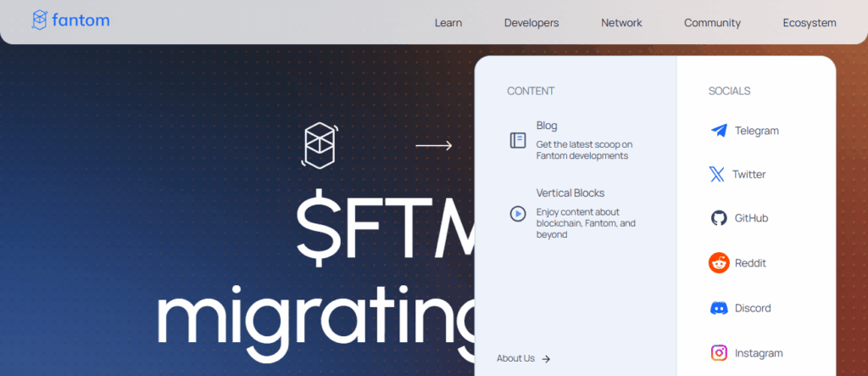Open the Ecosystem menu
This screenshot has width=868, height=376.
(x=810, y=23)
